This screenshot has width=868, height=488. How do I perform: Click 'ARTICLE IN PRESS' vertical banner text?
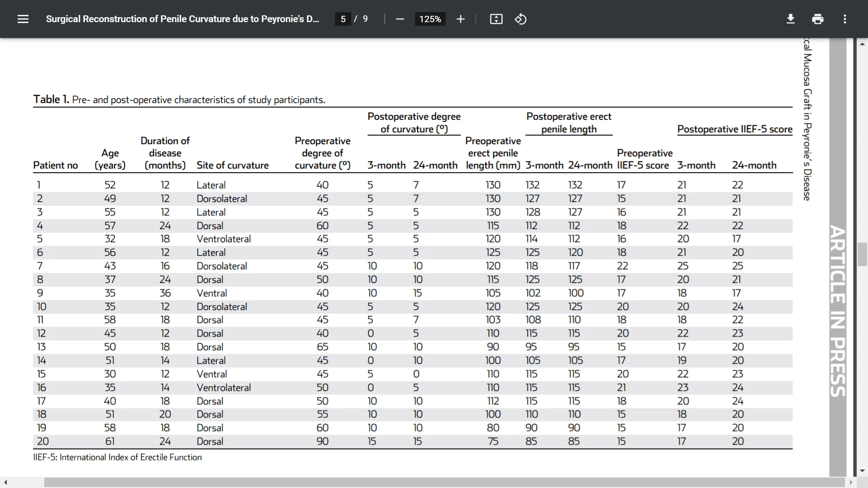[x=838, y=311]
